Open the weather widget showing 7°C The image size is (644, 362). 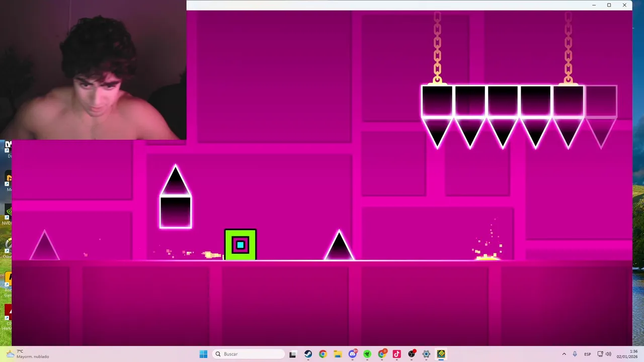click(28, 354)
